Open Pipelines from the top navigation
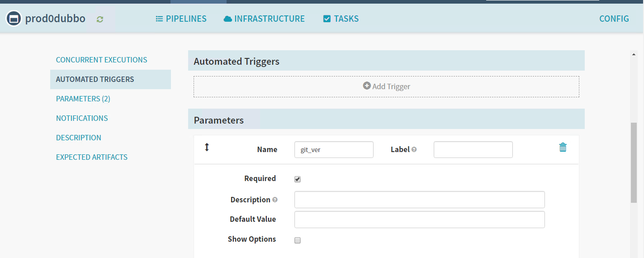The height and width of the screenshot is (258, 644). pos(181,19)
